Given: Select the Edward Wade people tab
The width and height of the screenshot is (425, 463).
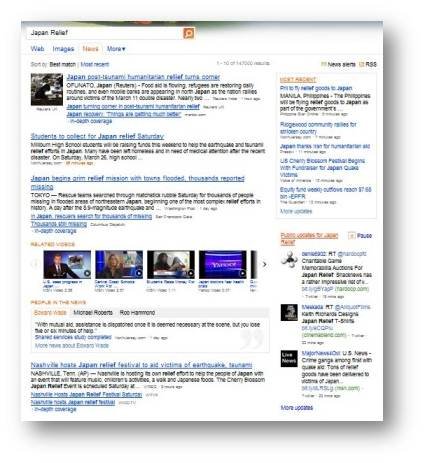Looking at the screenshot, I should coord(50,313).
